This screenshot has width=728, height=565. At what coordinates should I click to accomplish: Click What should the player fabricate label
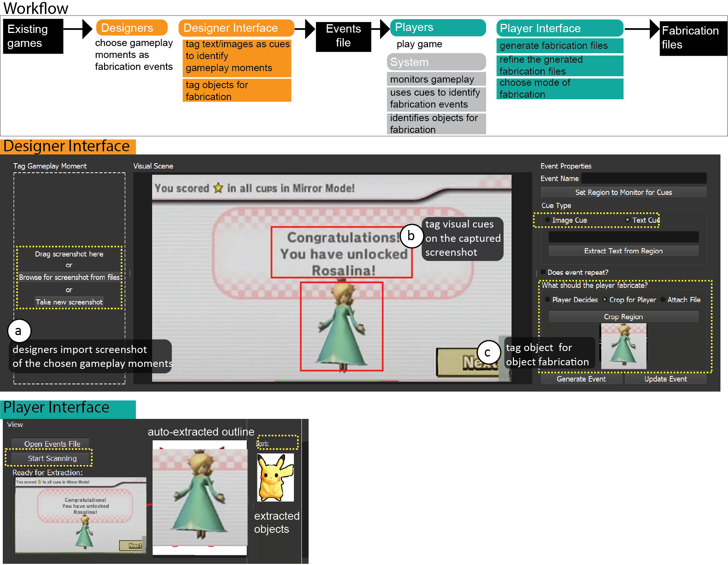click(595, 285)
